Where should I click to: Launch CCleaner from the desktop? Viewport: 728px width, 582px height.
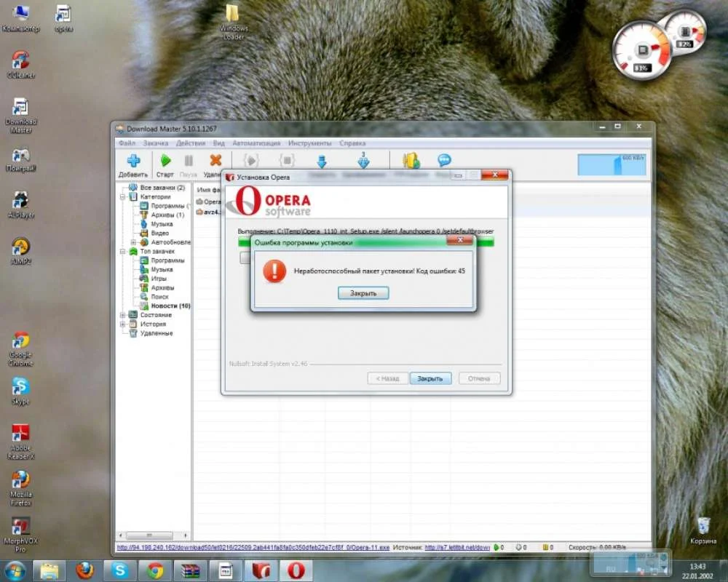point(21,65)
